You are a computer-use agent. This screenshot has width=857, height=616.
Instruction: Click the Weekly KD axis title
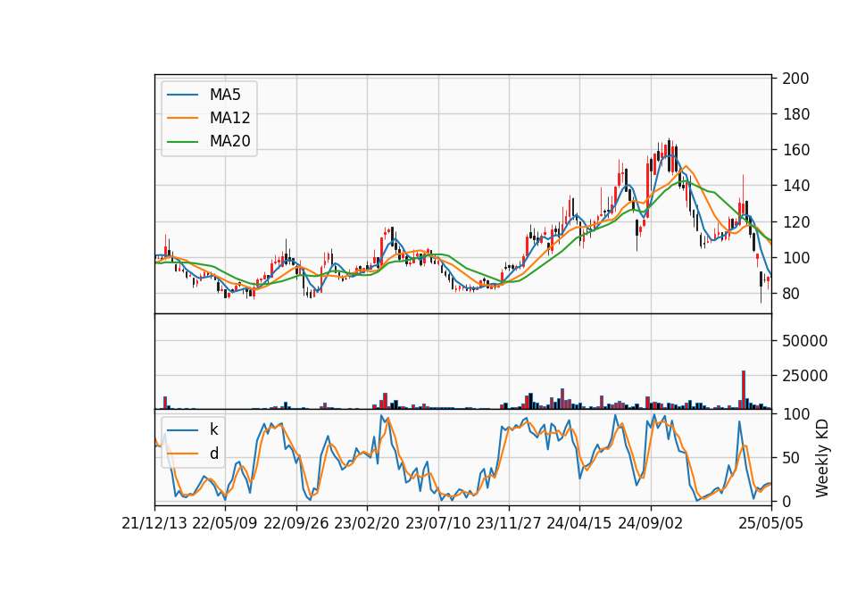(x=822, y=459)
